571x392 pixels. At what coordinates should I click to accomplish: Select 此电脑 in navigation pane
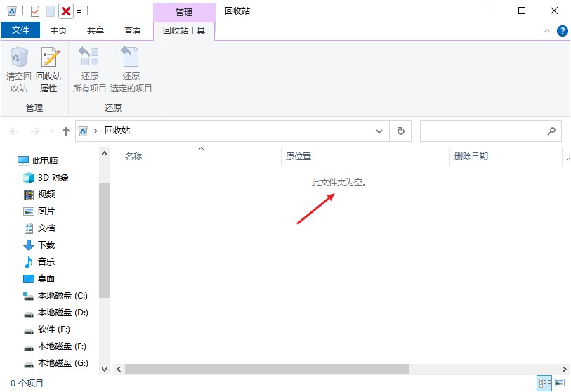point(37,160)
